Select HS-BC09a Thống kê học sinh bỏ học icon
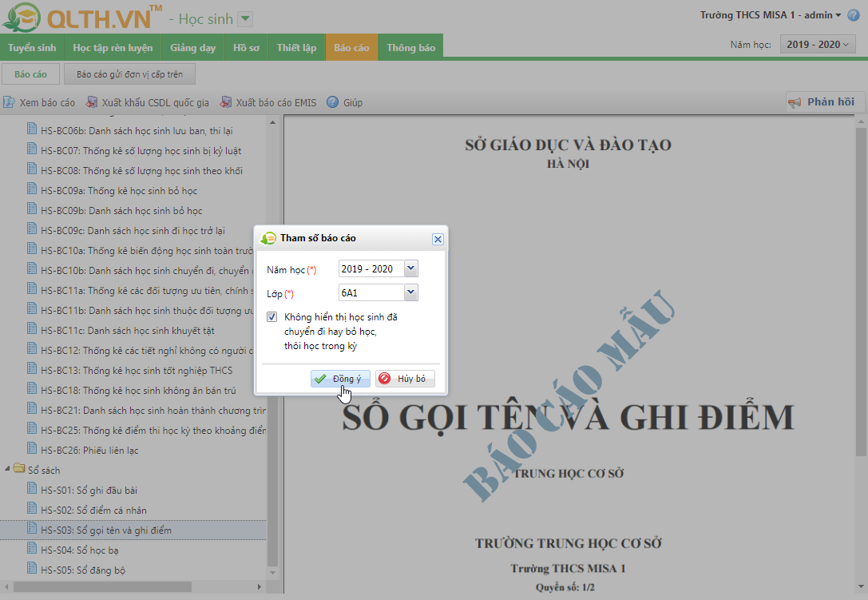Viewport: 868px width, 600px height. click(32, 189)
